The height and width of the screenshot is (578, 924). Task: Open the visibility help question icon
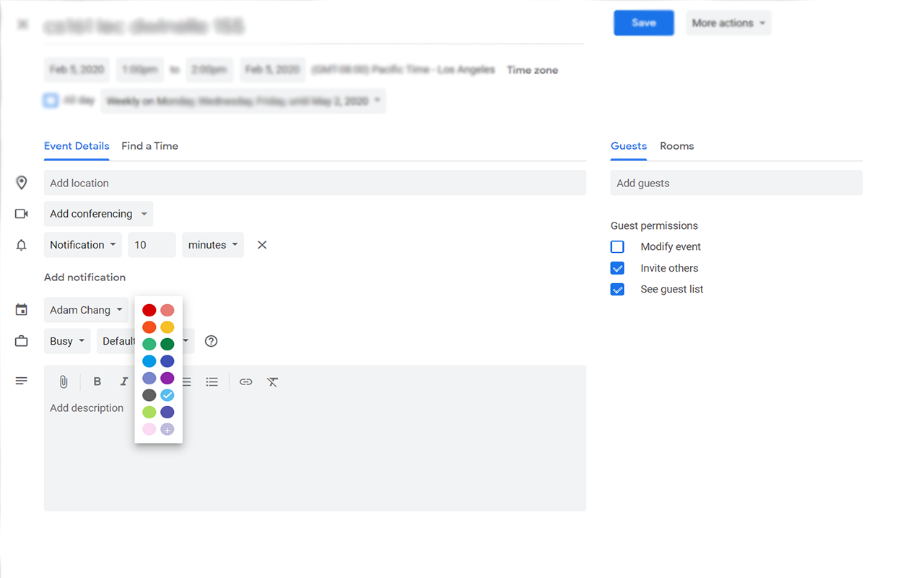point(211,341)
